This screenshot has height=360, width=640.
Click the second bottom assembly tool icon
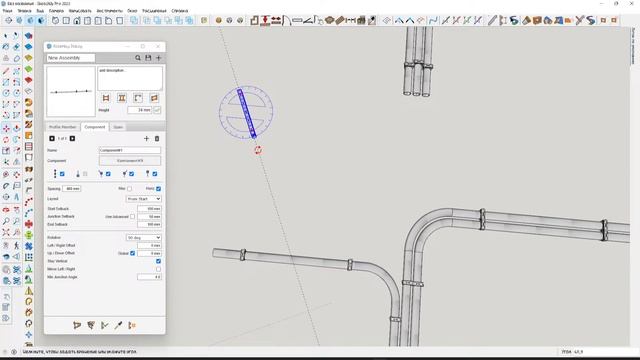[x=91, y=325]
